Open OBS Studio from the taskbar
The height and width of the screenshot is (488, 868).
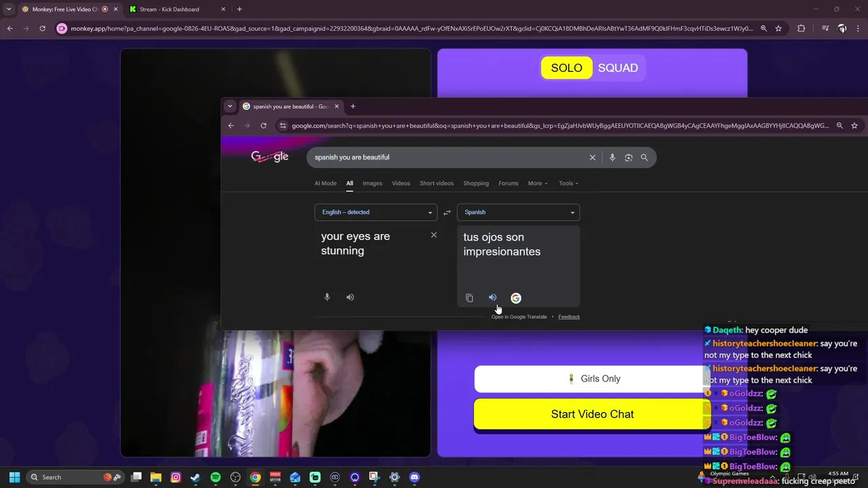(x=235, y=477)
